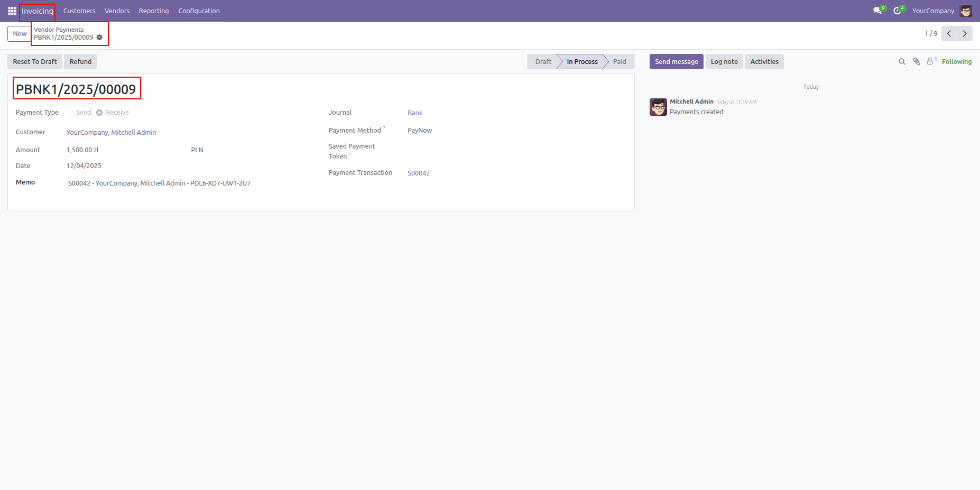Click the PayNow payment method value

[420, 131]
